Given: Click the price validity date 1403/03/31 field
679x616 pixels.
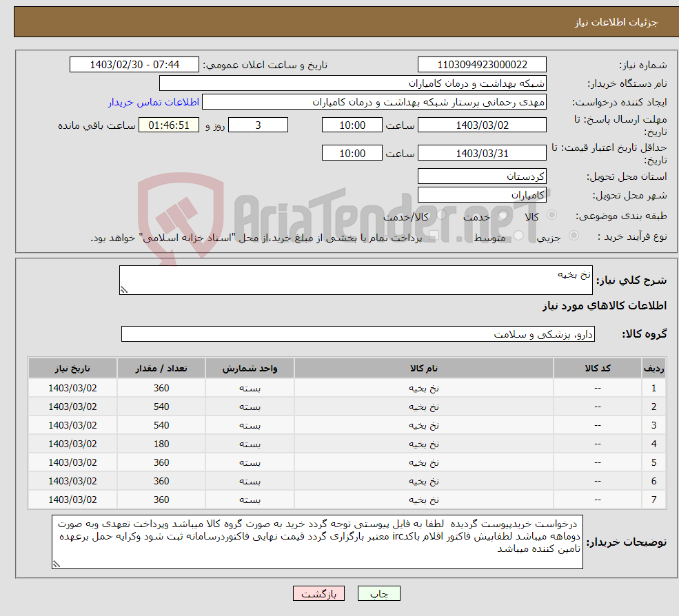Looking at the screenshot, I should click(x=482, y=153).
